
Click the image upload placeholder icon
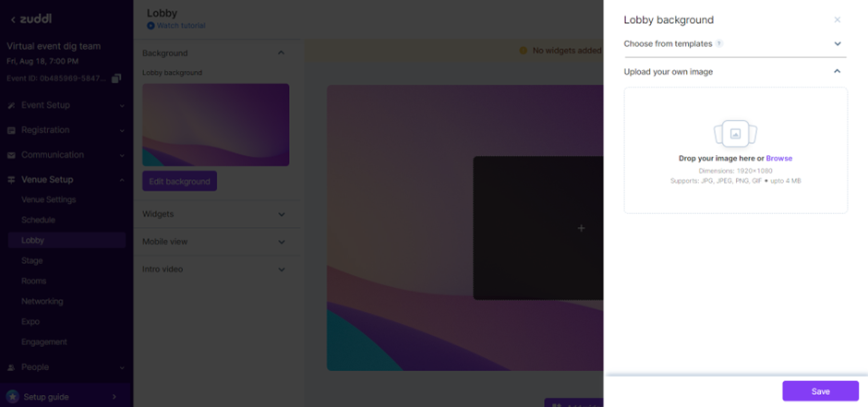(x=735, y=133)
